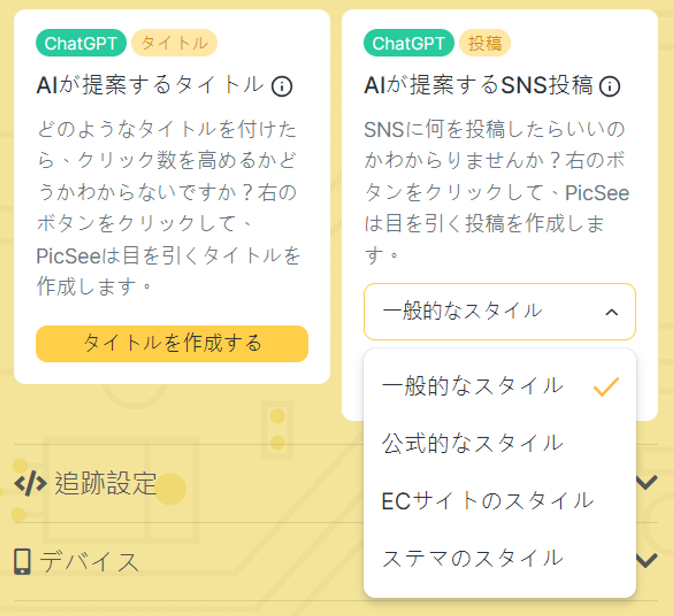This screenshot has width=674, height=616.
Task: Open the デバイス section label
Action: tap(89, 561)
